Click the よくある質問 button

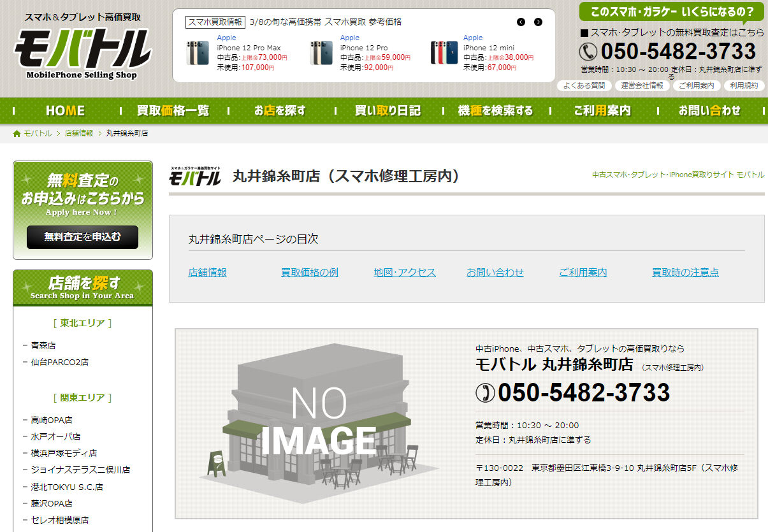(584, 85)
